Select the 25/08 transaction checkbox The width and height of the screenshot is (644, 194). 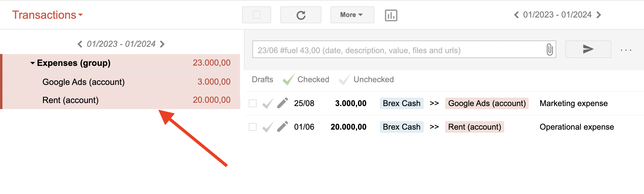click(x=253, y=103)
